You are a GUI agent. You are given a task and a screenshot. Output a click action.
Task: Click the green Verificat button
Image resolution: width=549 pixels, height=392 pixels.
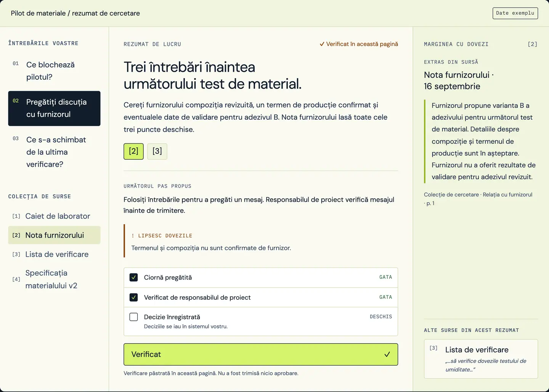(261, 354)
